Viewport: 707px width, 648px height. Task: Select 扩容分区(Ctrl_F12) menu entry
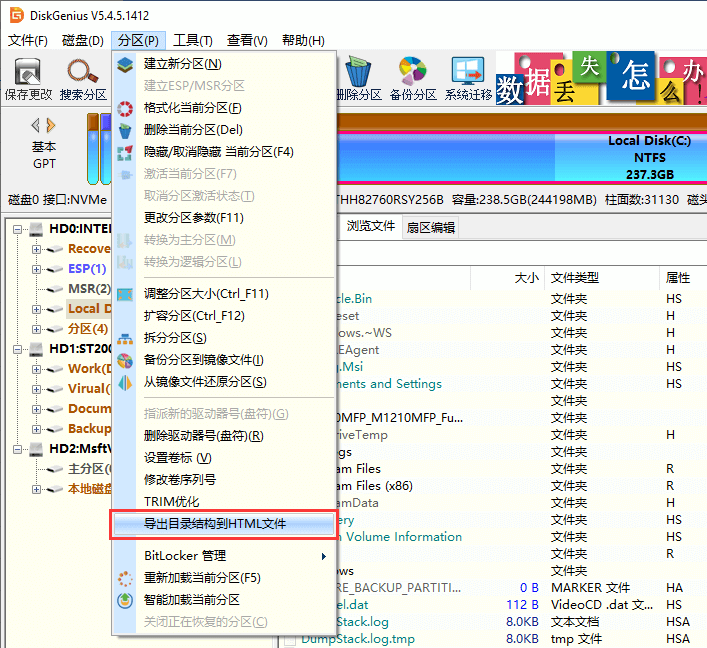coord(224,316)
